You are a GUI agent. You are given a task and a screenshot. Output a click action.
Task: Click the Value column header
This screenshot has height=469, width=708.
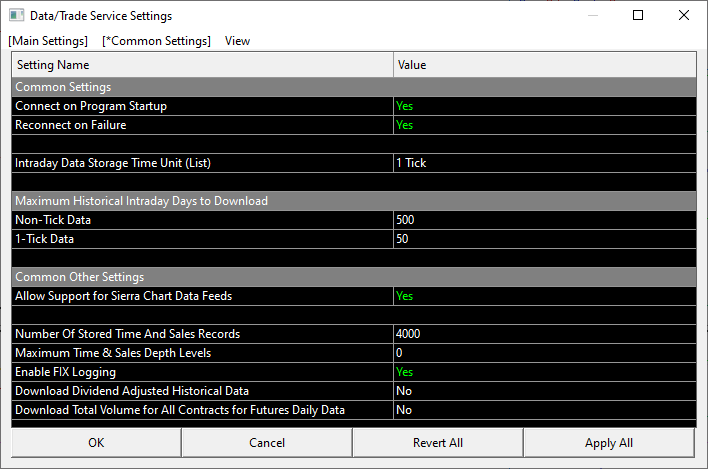tap(545, 65)
